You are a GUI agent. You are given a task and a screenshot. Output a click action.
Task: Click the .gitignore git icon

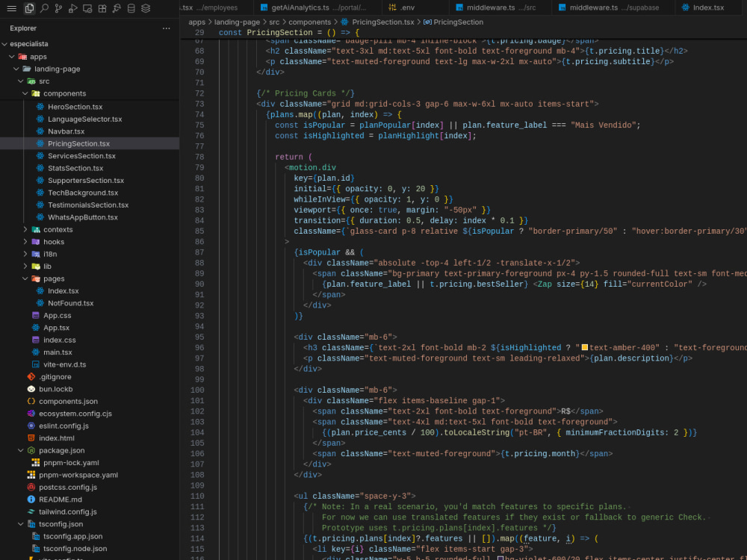31,376
